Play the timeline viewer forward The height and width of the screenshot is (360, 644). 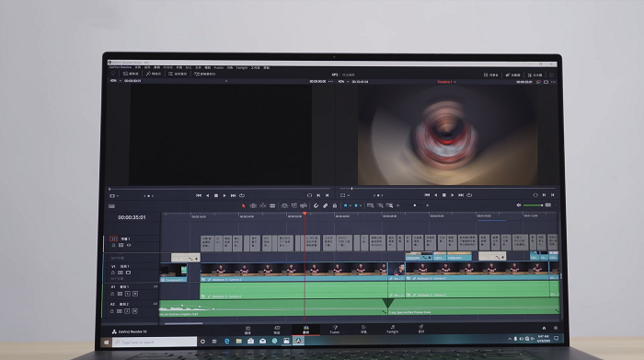point(453,195)
